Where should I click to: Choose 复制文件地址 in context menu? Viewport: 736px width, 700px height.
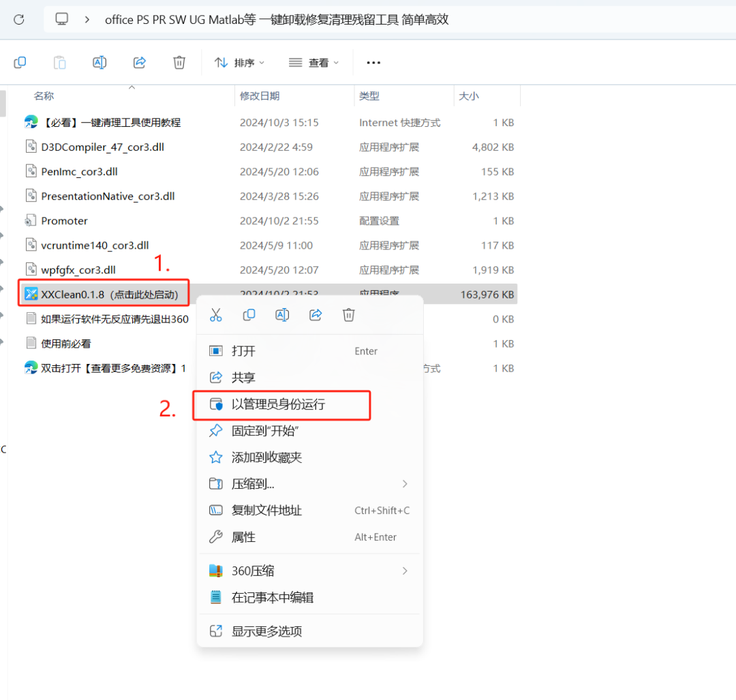pyautogui.click(x=310, y=511)
